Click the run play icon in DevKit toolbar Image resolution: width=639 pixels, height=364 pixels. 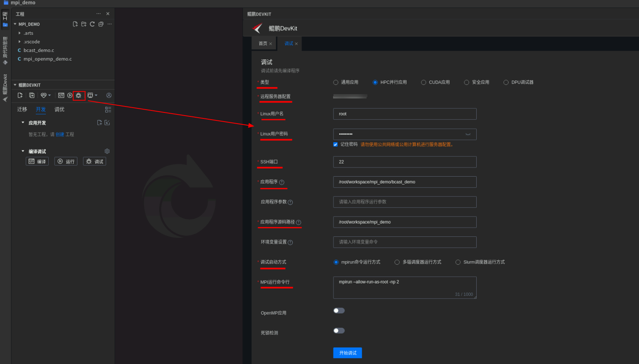tap(70, 95)
